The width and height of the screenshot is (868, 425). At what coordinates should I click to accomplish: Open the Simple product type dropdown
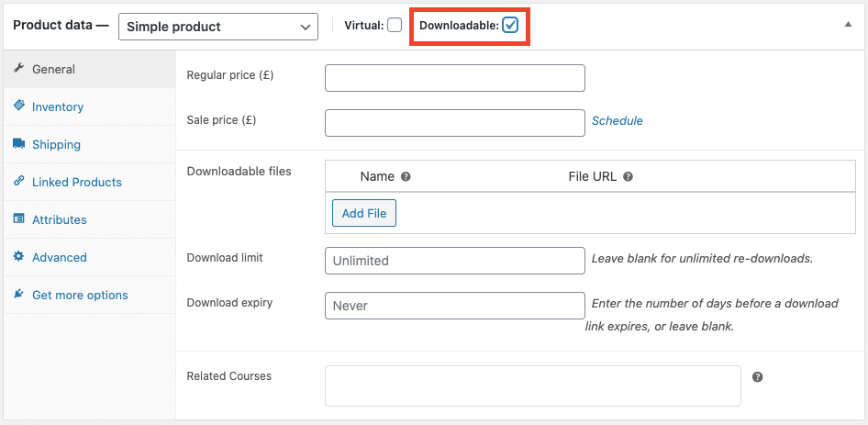(218, 27)
